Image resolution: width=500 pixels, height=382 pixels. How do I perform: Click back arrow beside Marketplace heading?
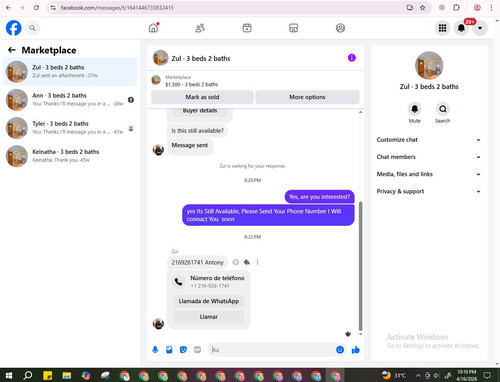point(12,50)
